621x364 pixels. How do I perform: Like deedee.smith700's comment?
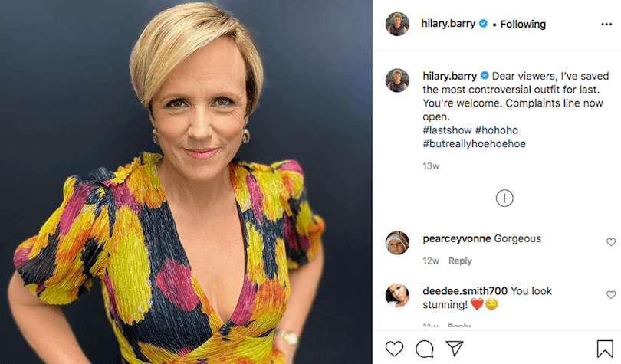coord(611,295)
